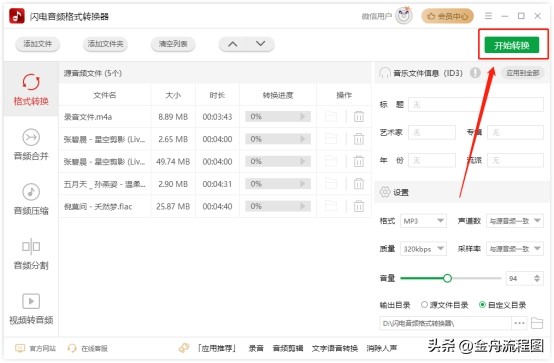The height and width of the screenshot is (363, 554).
Task: Open folder for the 2.65 MB file
Action: (331, 139)
